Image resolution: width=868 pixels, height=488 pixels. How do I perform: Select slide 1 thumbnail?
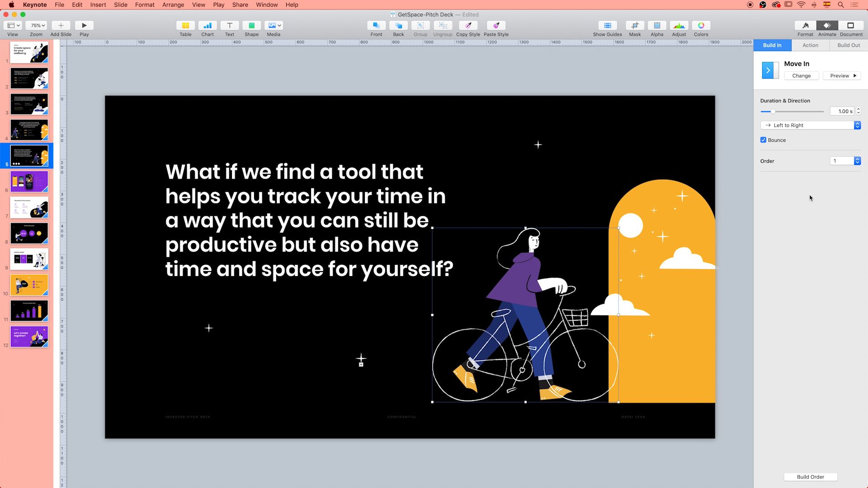pos(29,52)
